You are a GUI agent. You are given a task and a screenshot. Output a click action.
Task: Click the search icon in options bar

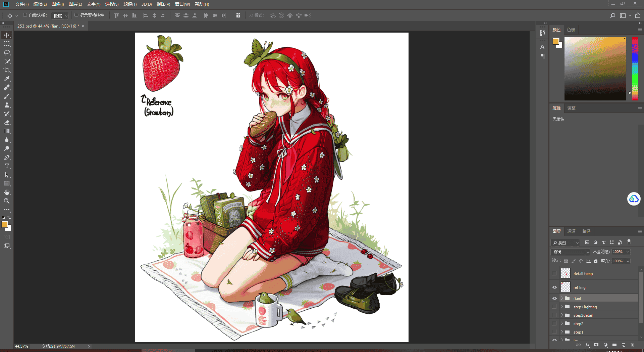(x=612, y=15)
